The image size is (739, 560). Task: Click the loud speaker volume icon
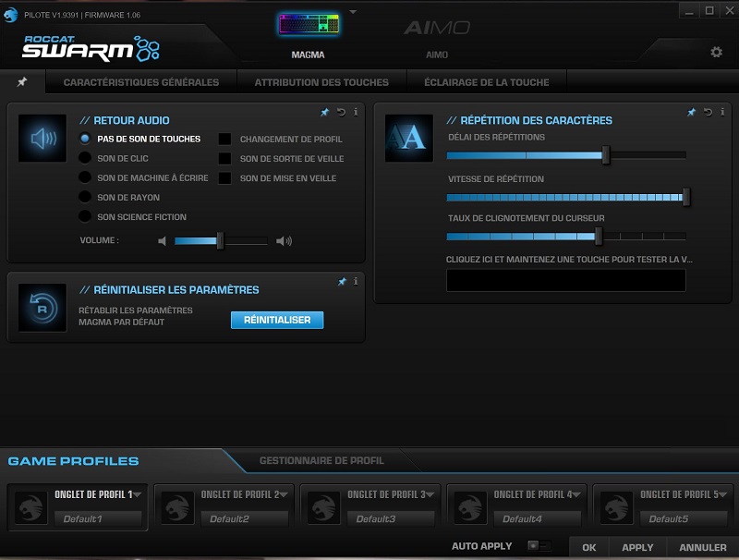(284, 241)
